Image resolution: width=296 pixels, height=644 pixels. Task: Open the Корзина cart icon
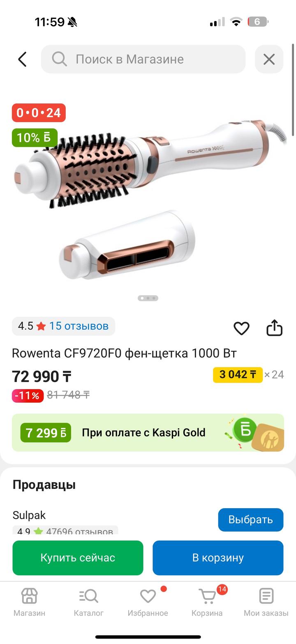[207, 596]
